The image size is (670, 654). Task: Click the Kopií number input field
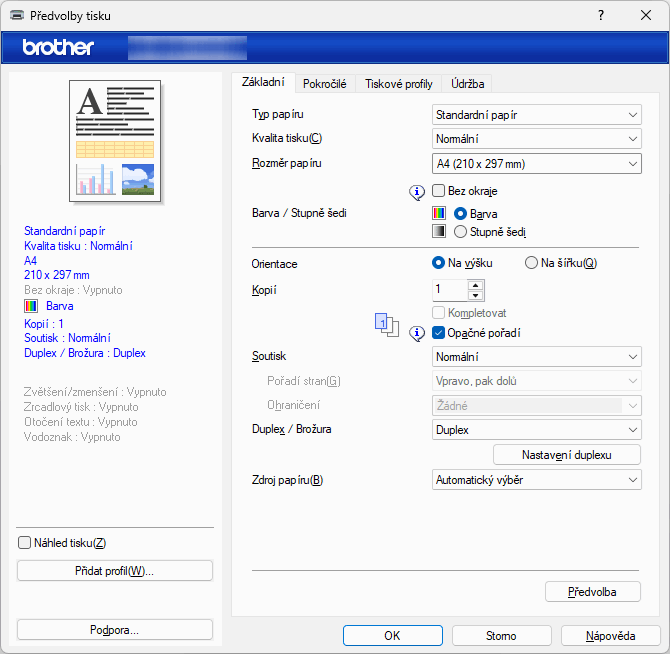[450, 290]
